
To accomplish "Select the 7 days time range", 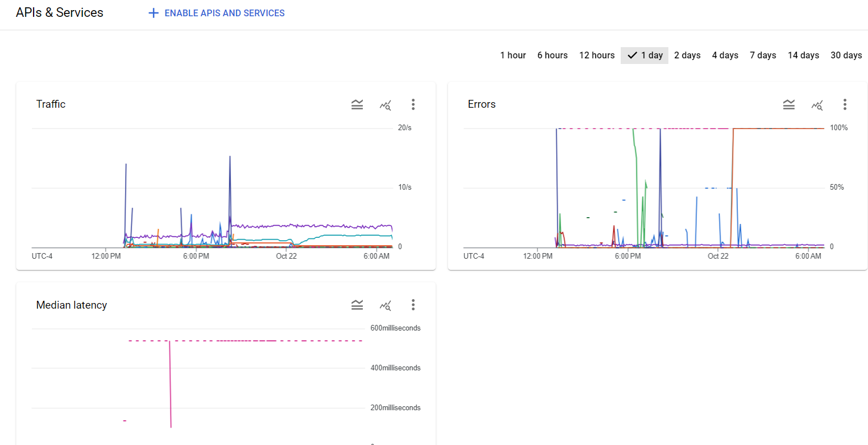I will pos(763,55).
